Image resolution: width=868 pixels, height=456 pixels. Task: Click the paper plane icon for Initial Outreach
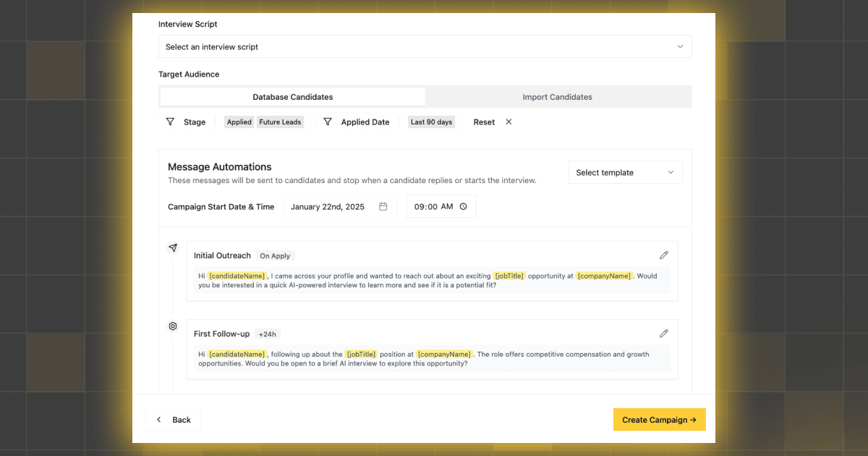coord(173,248)
